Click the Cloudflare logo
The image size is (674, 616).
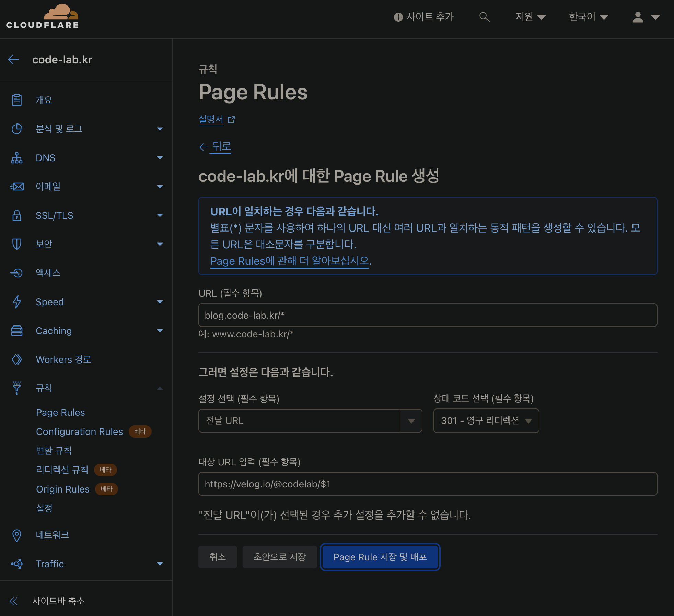coord(43,16)
